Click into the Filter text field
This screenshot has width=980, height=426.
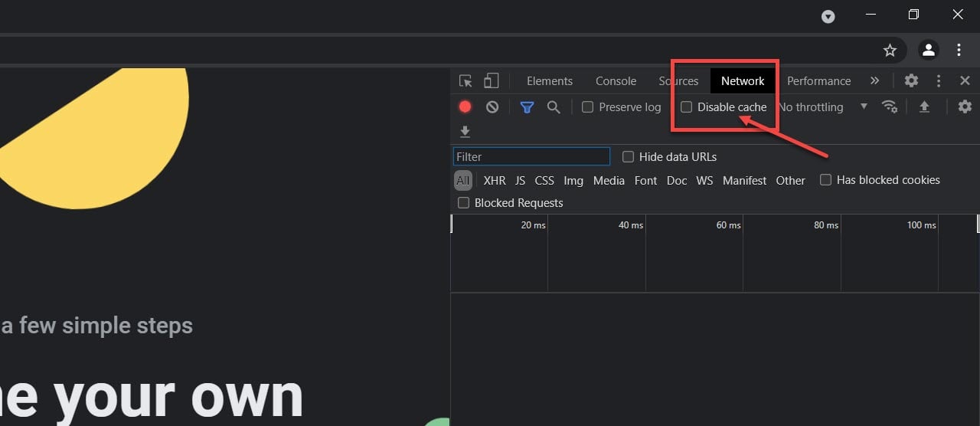point(531,157)
